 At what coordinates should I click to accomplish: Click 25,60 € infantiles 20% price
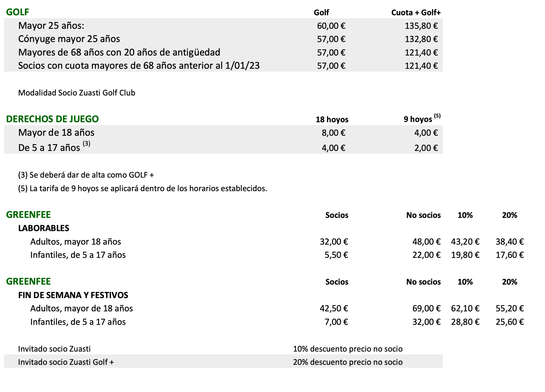tap(509, 322)
